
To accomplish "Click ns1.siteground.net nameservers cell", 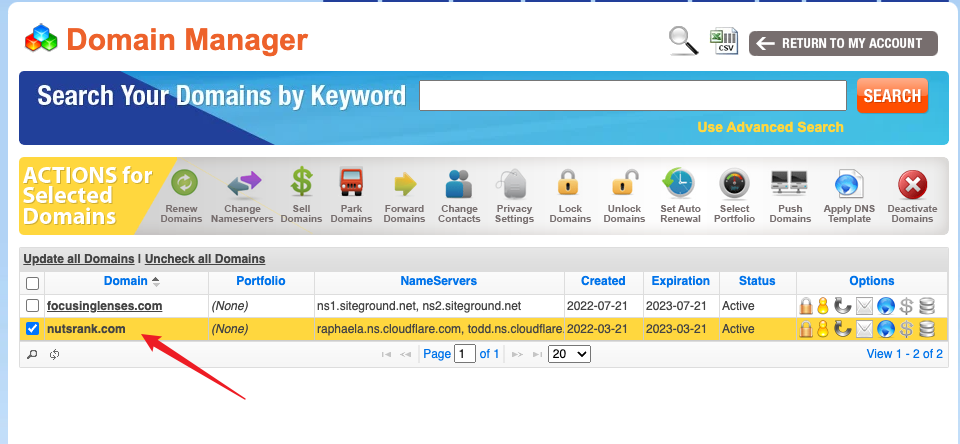I will coord(439,306).
